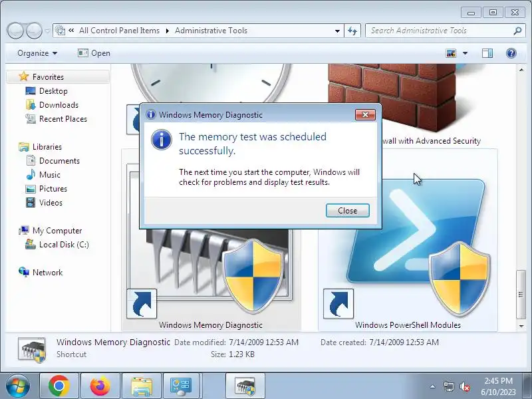Select All Control Panel Items breadcrumb

(x=120, y=31)
